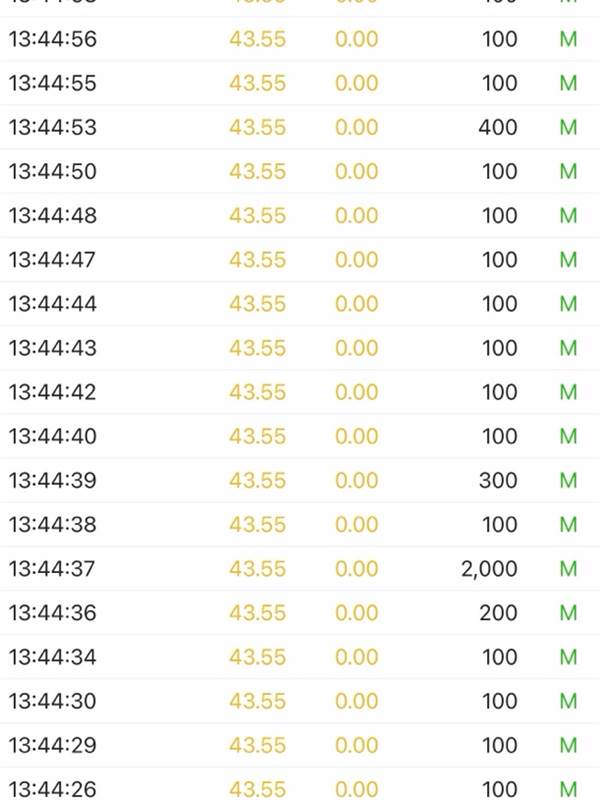This screenshot has height=800, width=600.
Task: Tap the 13:44:36 timestamp
Action: pyautogui.click(x=53, y=613)
